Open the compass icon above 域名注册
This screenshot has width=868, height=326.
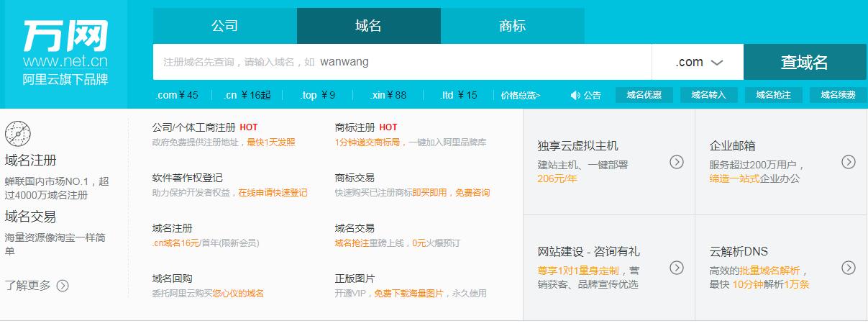tap(18, 135)
